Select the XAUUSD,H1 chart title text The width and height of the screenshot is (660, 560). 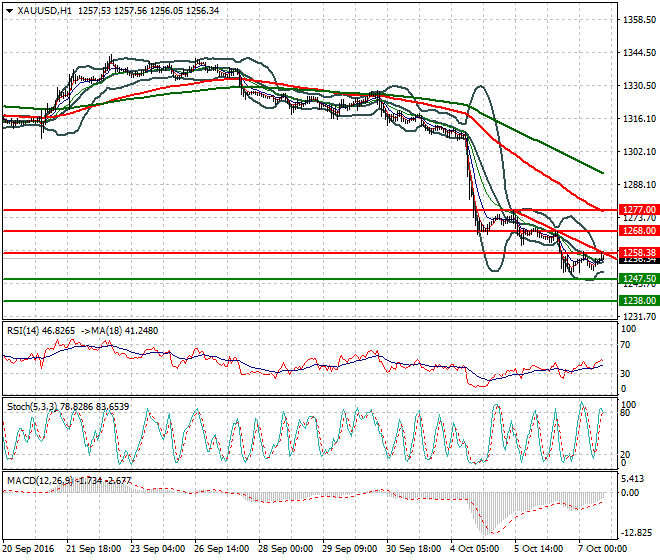pos(44,11)
